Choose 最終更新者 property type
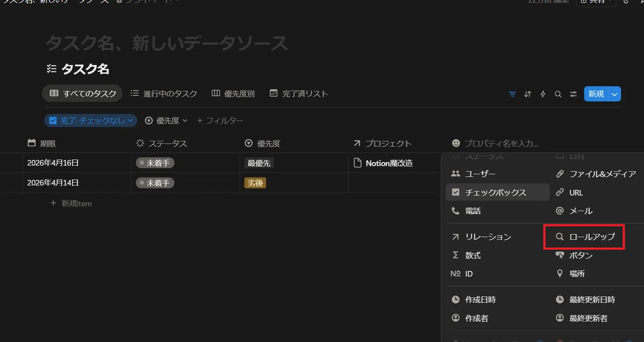Viewport: 644px width, 342px height. (597, 318)
